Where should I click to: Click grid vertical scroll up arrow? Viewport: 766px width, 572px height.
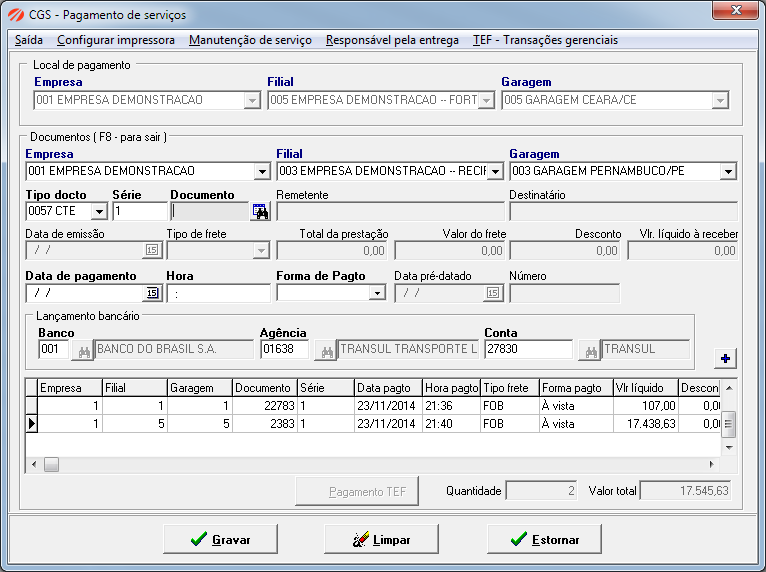pos(729,388)
